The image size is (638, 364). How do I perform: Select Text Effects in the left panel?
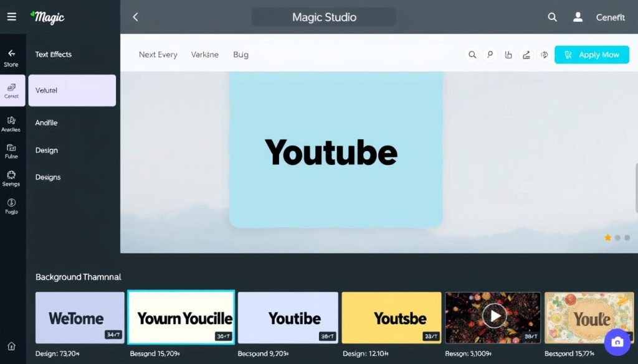pyautogui.click(x=53, y=54)
